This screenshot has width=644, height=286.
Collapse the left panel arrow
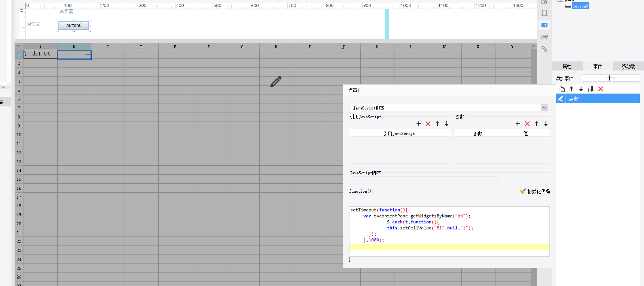[x=3, y=87]
